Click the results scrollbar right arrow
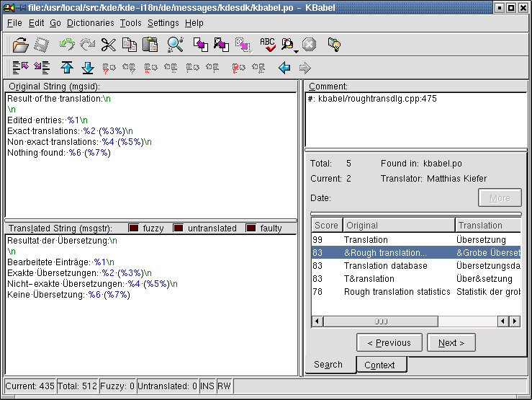This screenshot has height=400, width=532. (515, 321)
